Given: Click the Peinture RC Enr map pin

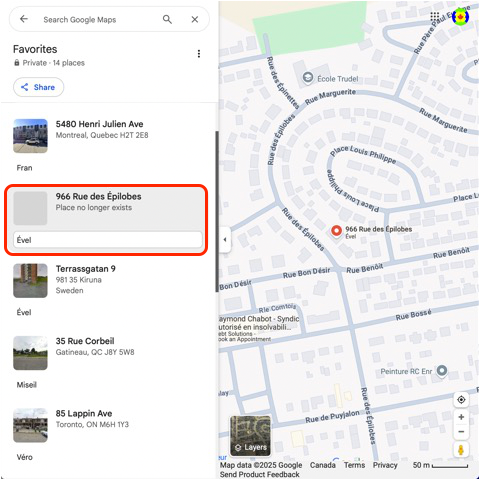Looking at the screenshot, I should pos(442,371).
